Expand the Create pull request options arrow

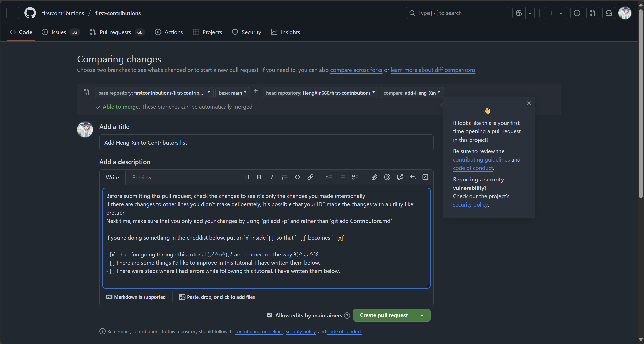(422, 315)
